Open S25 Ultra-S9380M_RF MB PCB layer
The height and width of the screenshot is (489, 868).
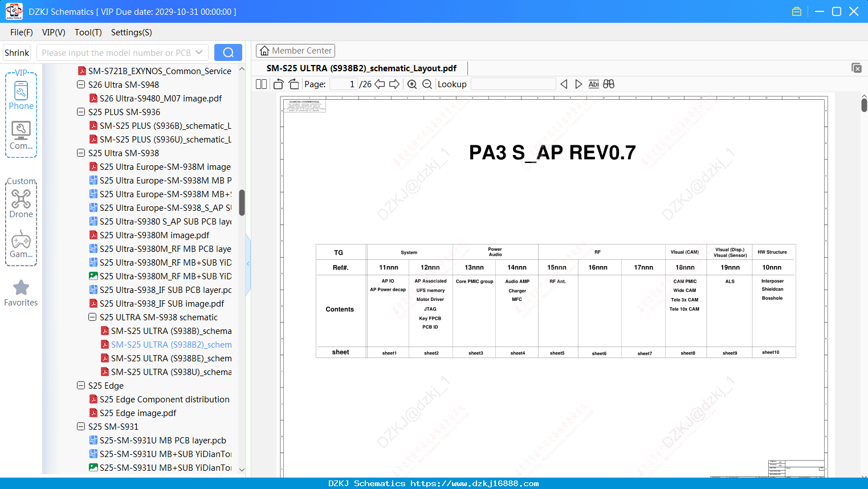(160, 249)
